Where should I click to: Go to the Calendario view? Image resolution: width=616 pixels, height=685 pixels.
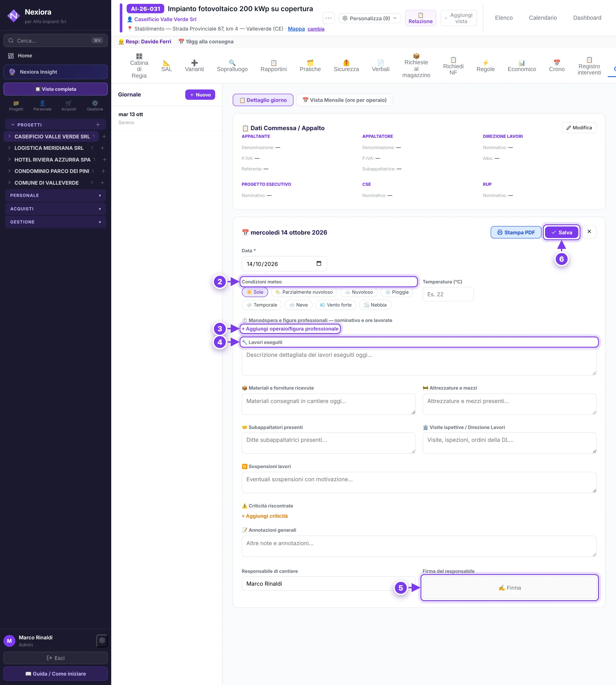pos(542,18)
